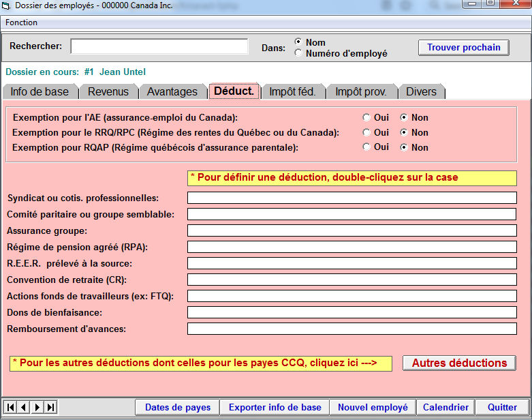The width and height of the screenshot is (532, 420).
Task: Select Numéro d'employé search option
Action: click(298, 53)
